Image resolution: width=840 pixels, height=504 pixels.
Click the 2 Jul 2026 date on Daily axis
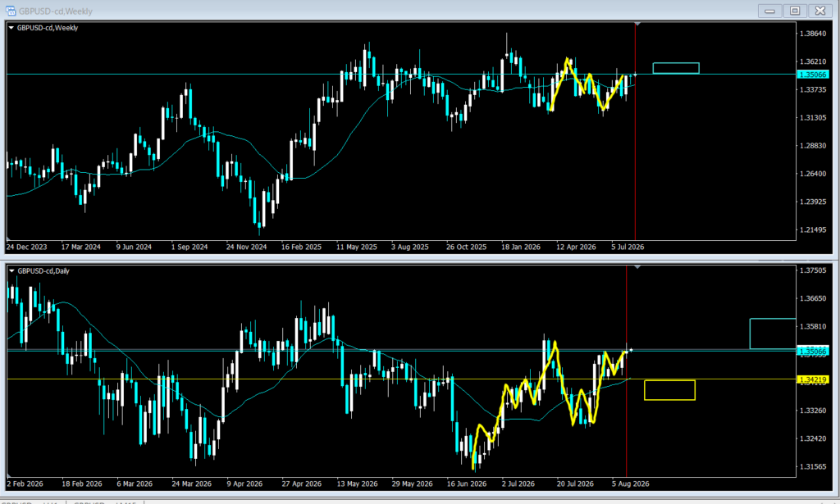[518, 484]
